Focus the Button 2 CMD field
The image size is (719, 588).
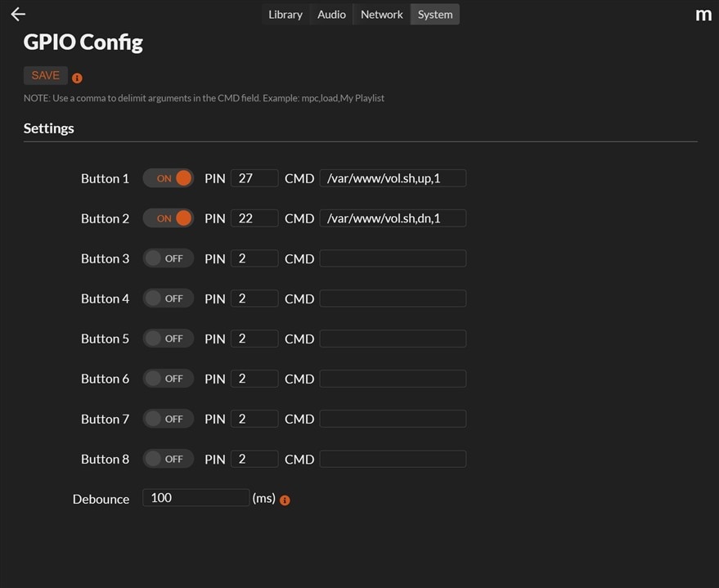[x=393, y=218]
